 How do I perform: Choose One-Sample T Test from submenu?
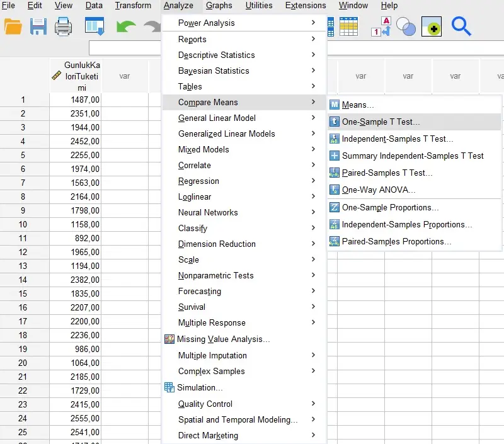[415, 122]
